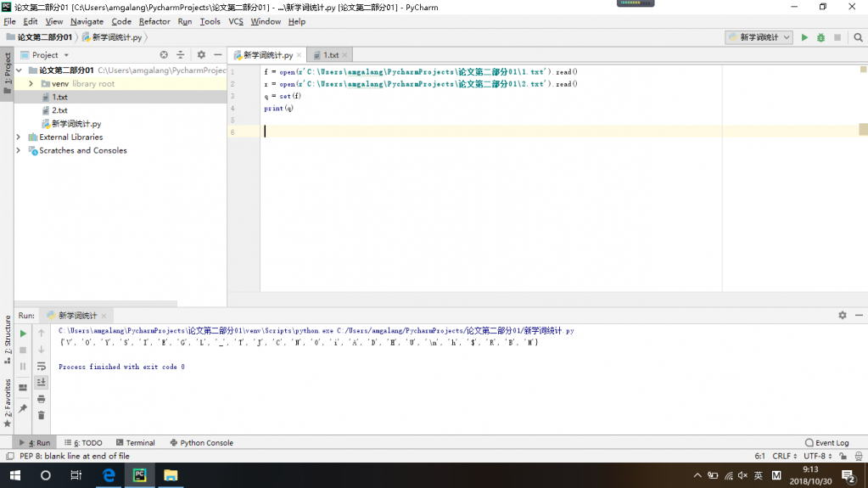
Task: Toggle scroll to end in console
Action: click(41, 383)
